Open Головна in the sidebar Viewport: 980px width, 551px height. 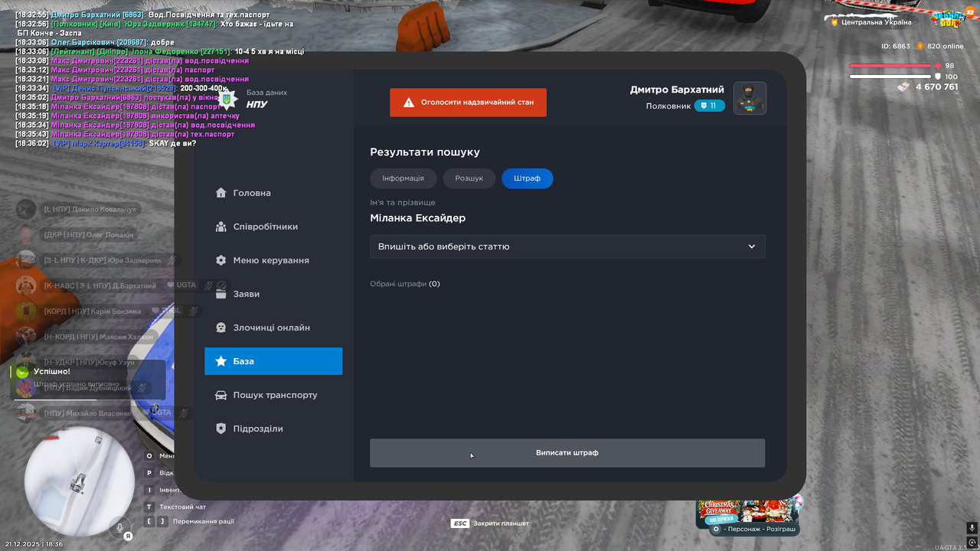(273, 193)
